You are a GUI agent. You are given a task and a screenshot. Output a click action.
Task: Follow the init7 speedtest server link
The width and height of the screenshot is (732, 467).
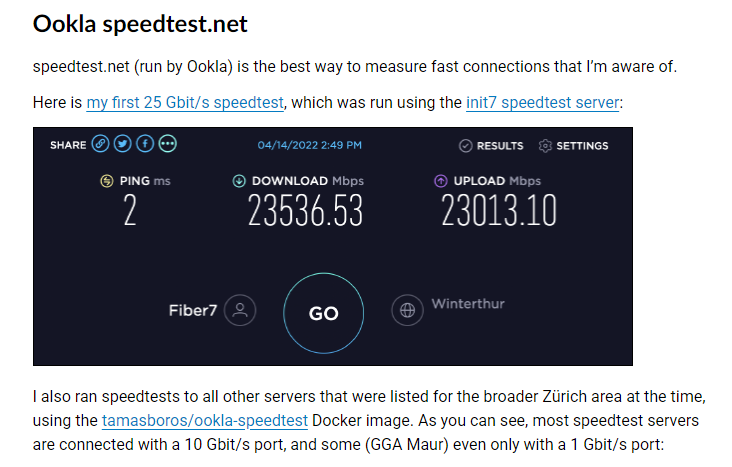[x=543, y=103]
